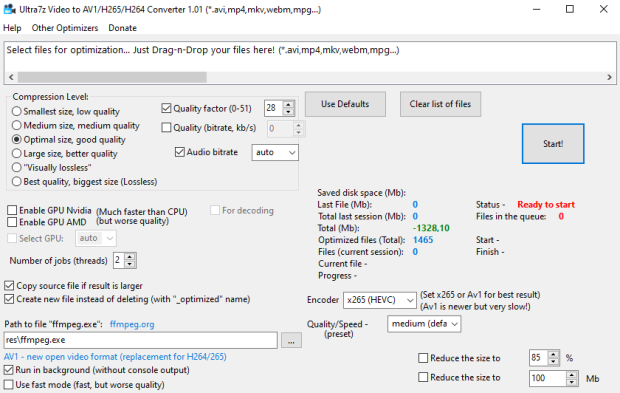Screen dimensions: 620x393
Task: Click the Use Defaults button
Action: (x=345, y=104)
